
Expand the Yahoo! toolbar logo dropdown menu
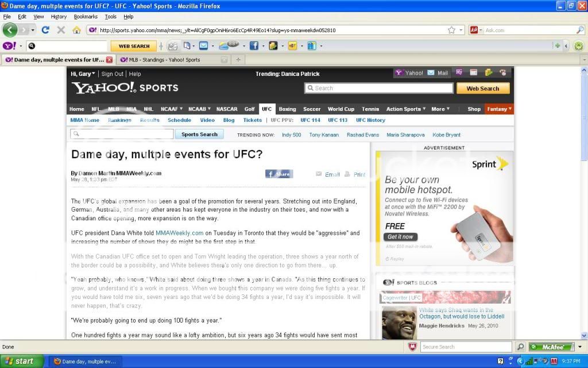(21, 46)
